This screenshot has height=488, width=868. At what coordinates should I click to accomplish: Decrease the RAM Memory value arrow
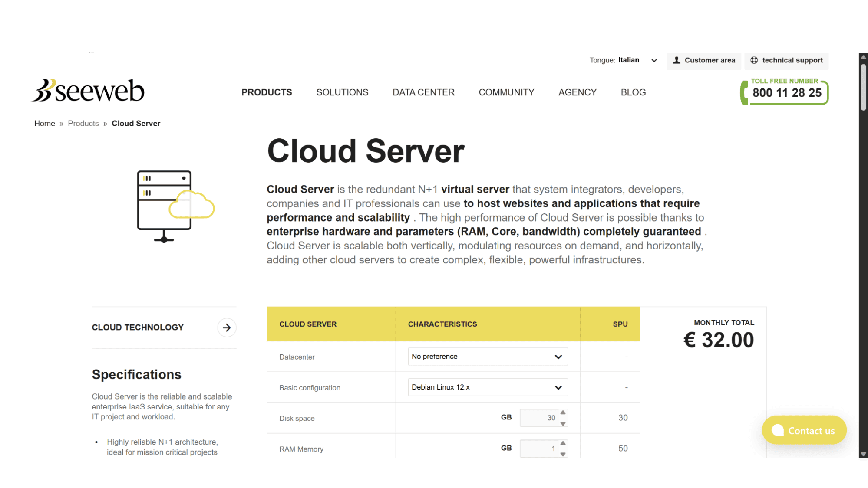pyautogui.click(x=563, y=454)
